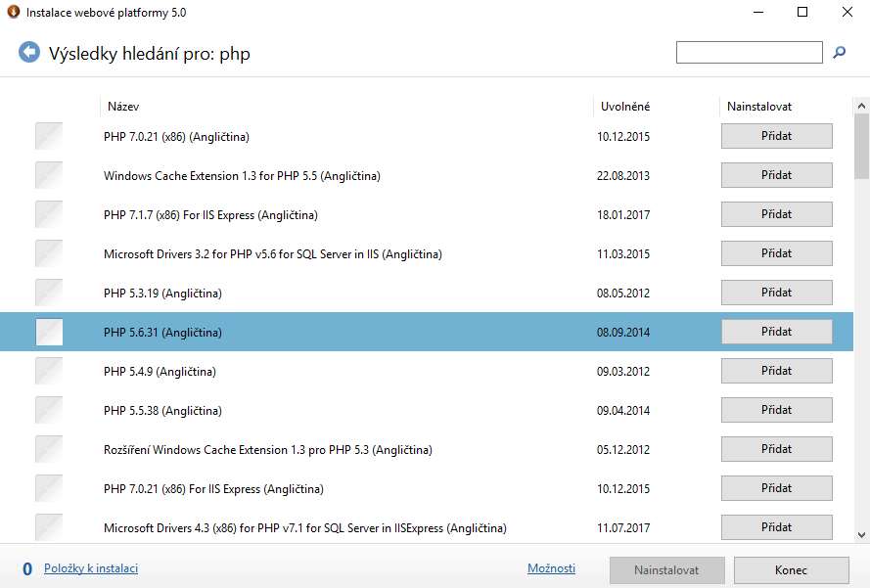Select the PHP 5.6.31 (Angličtina) row text

pos(162,333)
